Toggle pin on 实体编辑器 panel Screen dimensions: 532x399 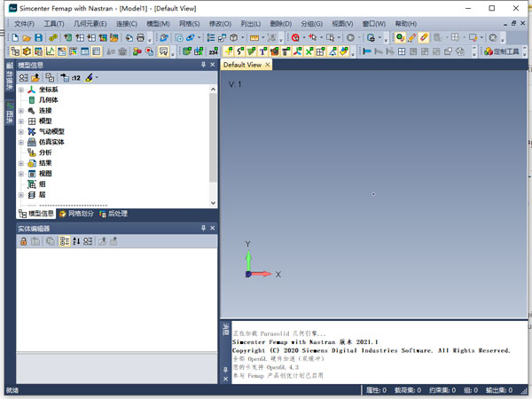coord(203,229)
